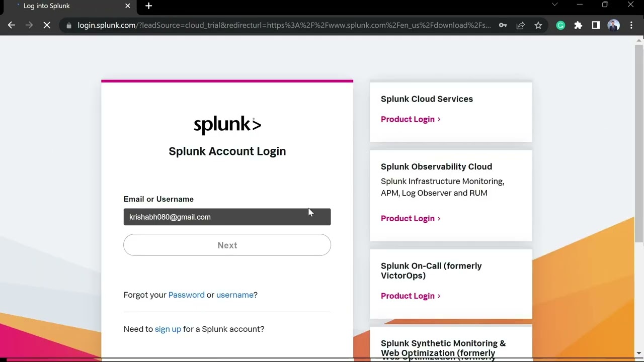Click Splunk On-Call (formerly VictorOps) heading
Viewport: 644px width, 362px height.
(x=431, y=270)
